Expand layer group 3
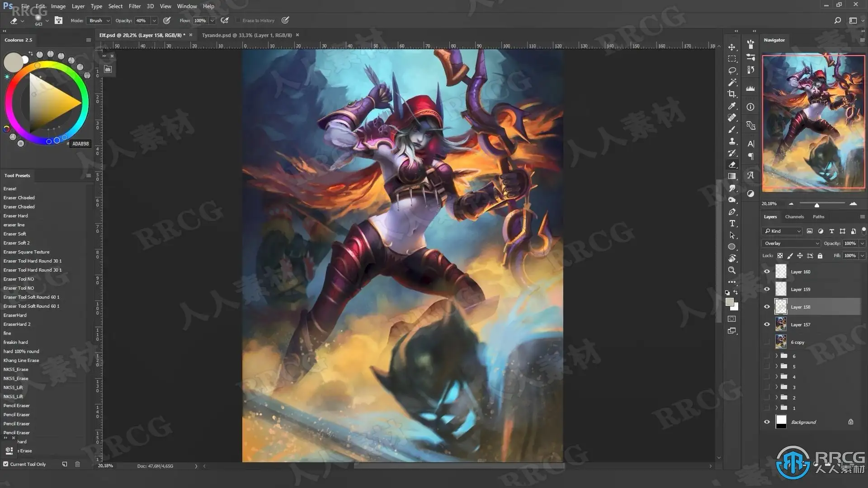 click(x=777, y=387)
